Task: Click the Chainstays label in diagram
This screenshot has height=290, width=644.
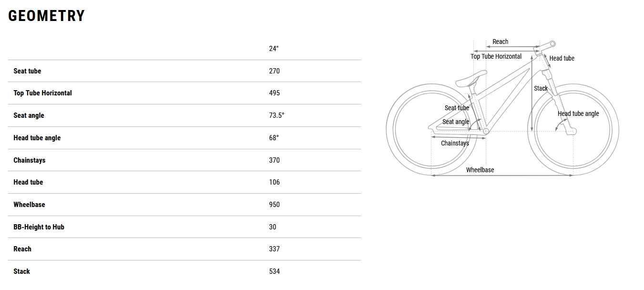Action: 455,143
